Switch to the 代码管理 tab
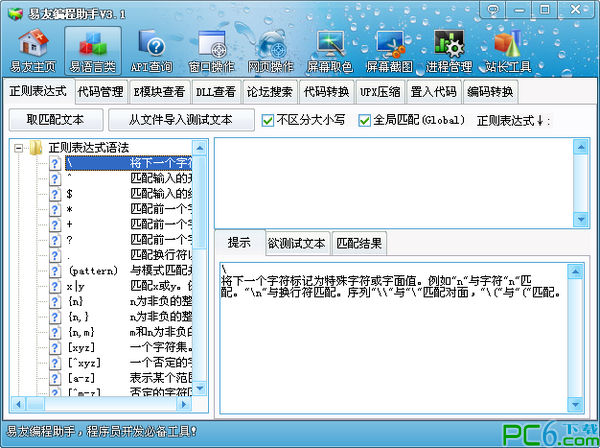600x448 pixels. 101,91
